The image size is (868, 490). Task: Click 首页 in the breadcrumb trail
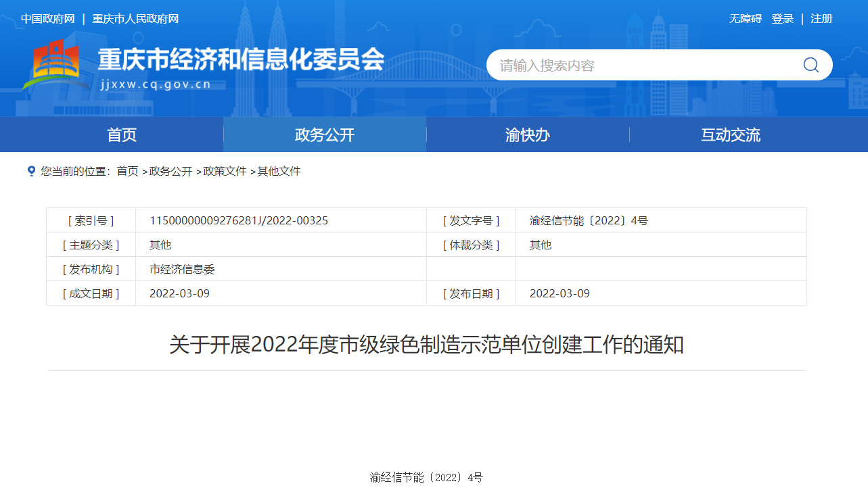click(127, 172)
